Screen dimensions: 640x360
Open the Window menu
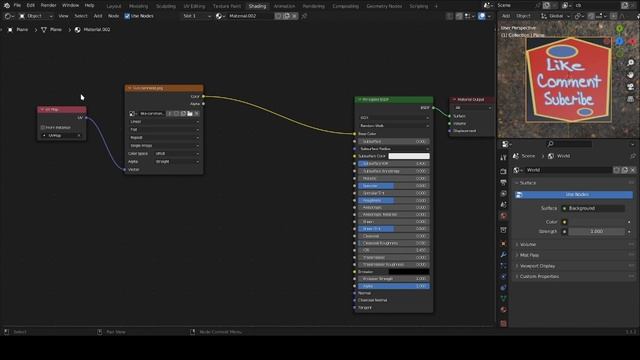[71, 5]
